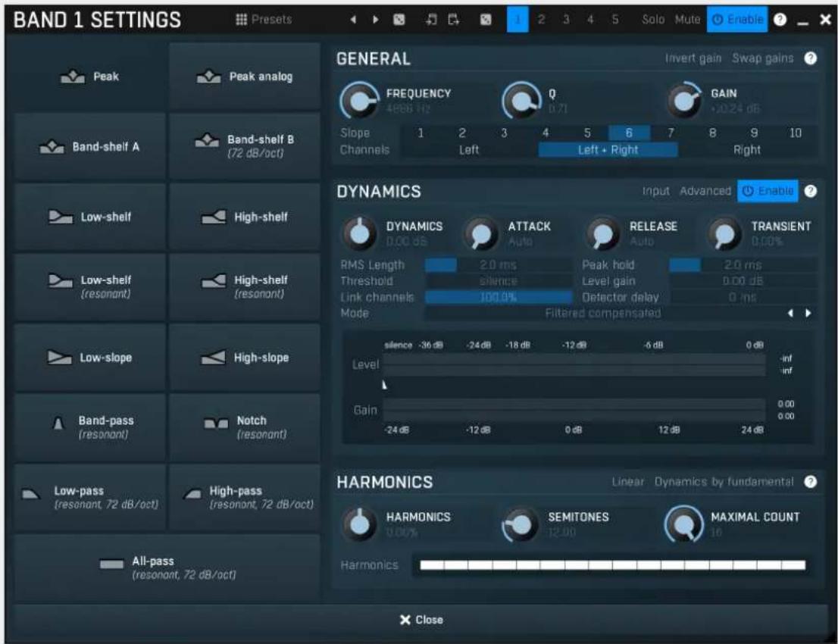The height and width of the screenshot is (644, 838).
Task: Set Slope to 6
Action: tap(629, 133)
